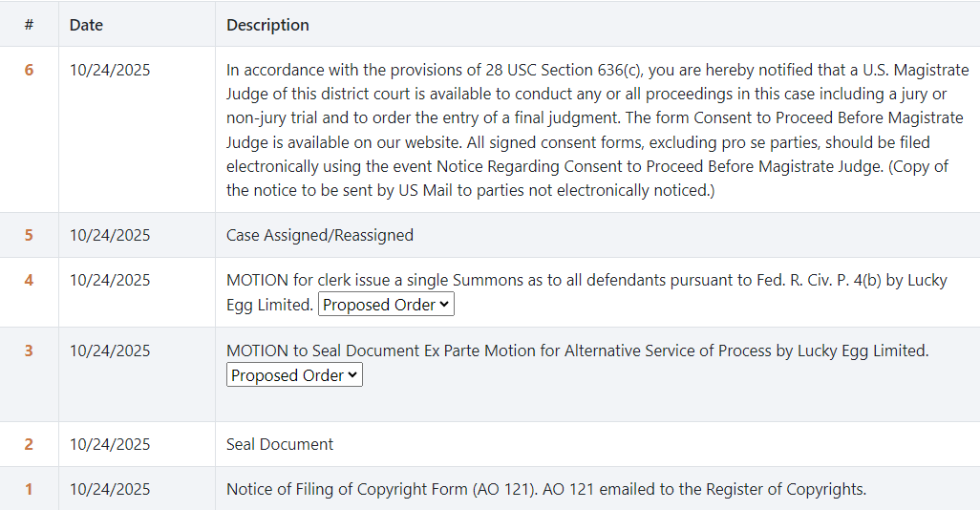Open docket entry number 6
Viewport: 980px width, 510px height.
(x=29, y=70)
